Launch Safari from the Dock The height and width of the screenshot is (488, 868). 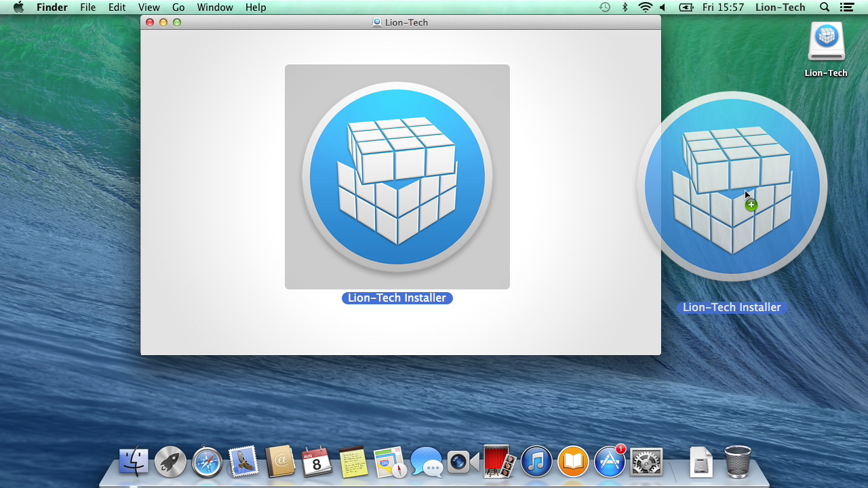[x=207, y=462]
